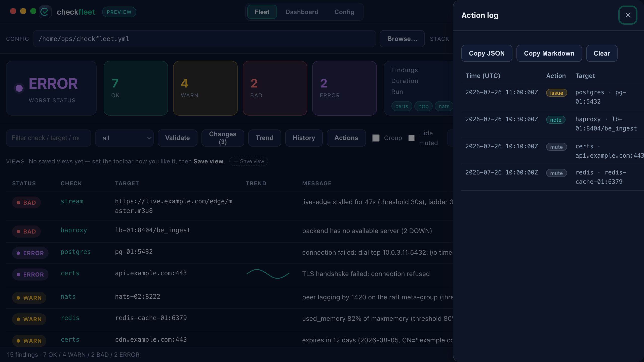Clear the action log

point(601,53)
